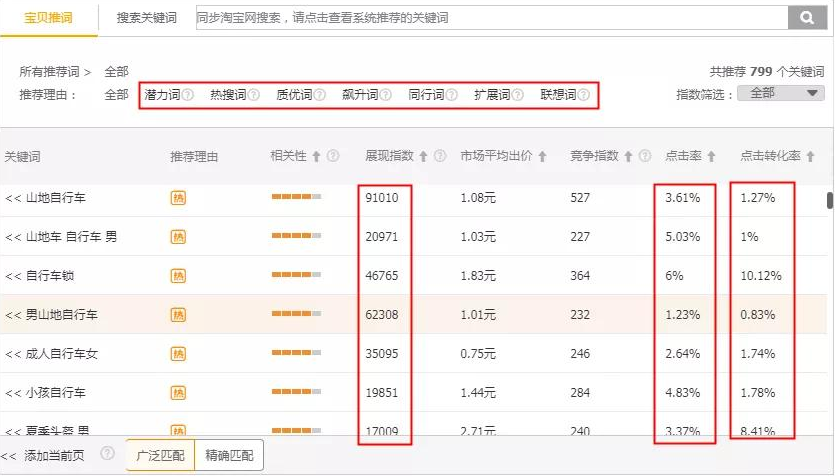Focus the keyword search input field
Viewport: 835px width, 476px height.
[x=492, y=18]
